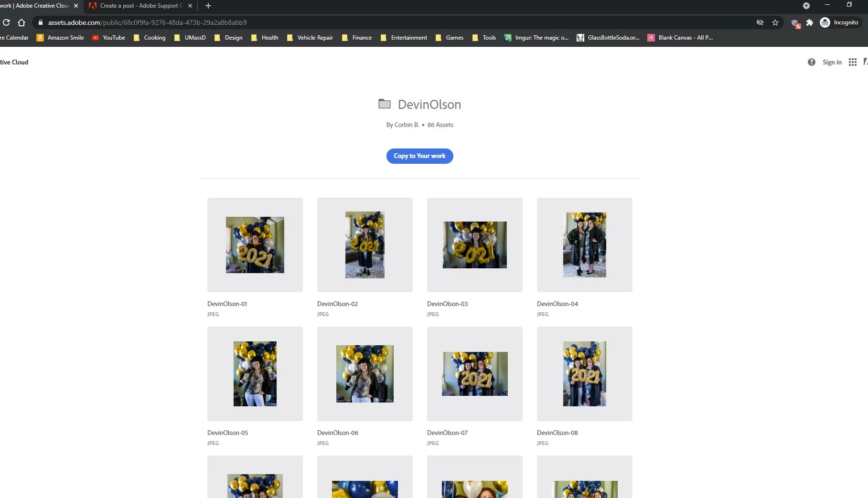Screen dimensions: 868x498
Task: Bookmark this page with the star icon
Action: point(775,22)
